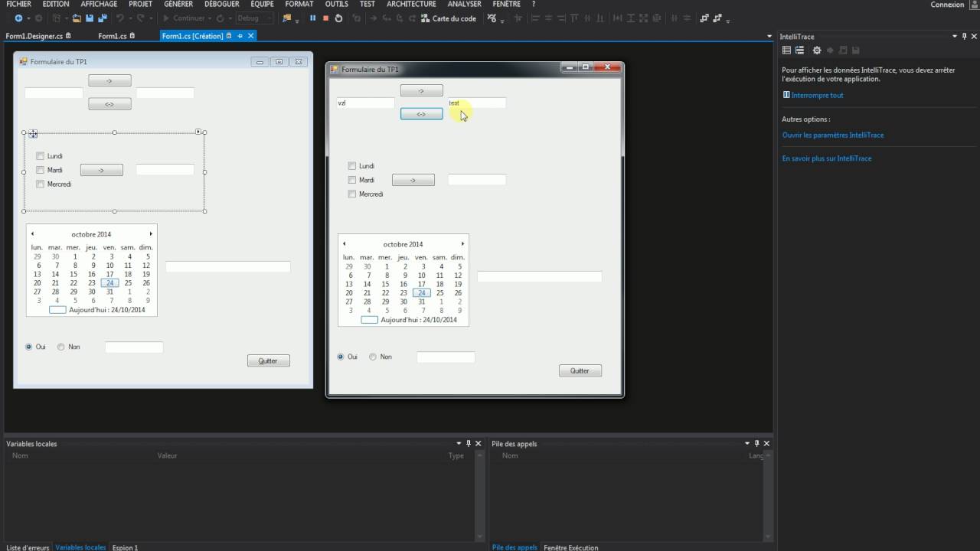Pin the Form1.cs [Création] tab
The width and height of the screenshot is (980, 551).
click(240, 36)
